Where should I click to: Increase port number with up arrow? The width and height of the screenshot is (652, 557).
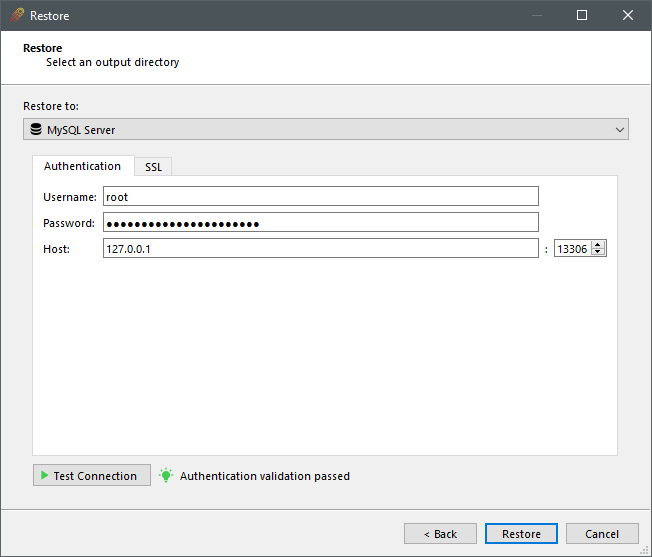[x=598, y=244]
